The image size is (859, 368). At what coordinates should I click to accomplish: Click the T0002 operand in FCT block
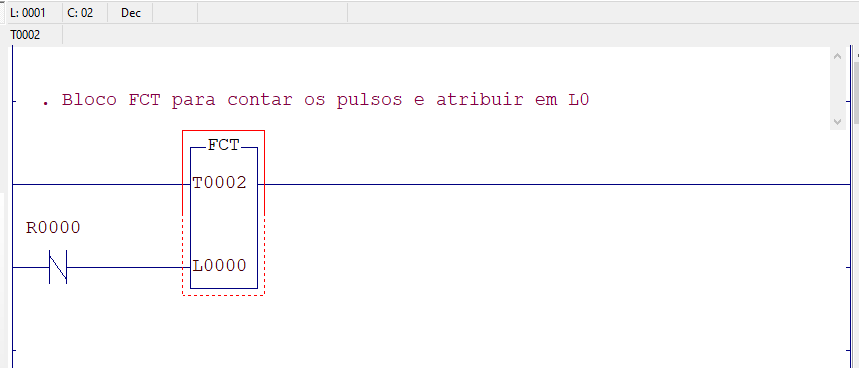click(x=220, y=183)
